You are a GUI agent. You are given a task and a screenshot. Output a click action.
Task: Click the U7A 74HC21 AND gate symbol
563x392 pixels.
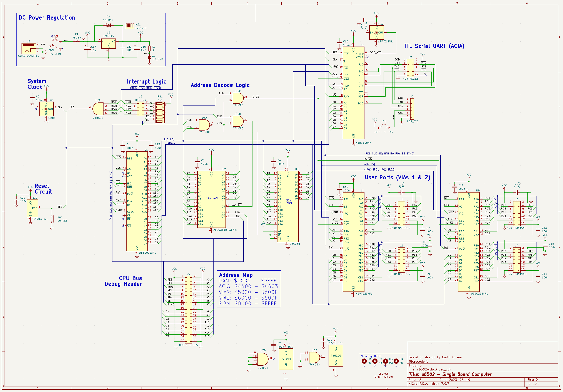98,109
